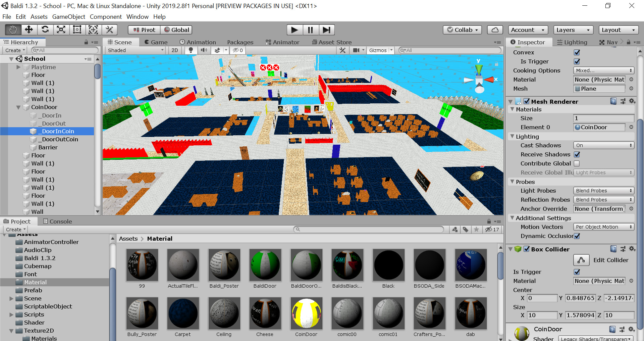
Task: Switch to the Animator tab
Action: point(282,42)
